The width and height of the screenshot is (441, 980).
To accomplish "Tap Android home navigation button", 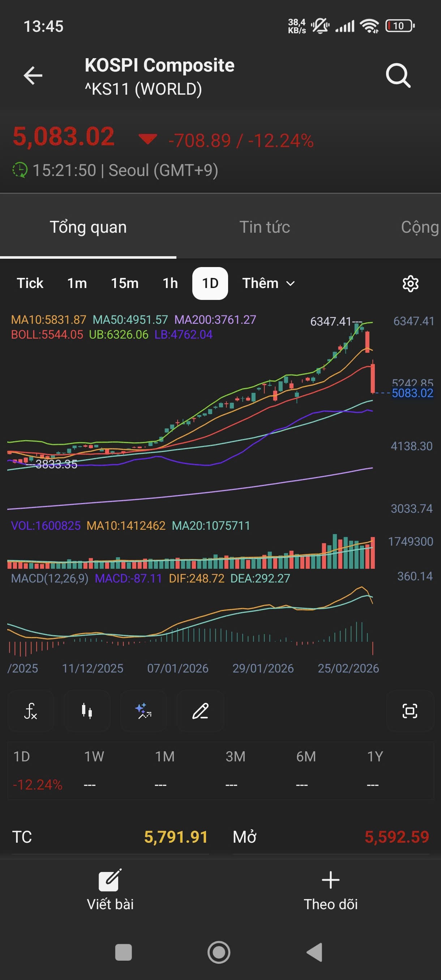I will pos(219,952).
